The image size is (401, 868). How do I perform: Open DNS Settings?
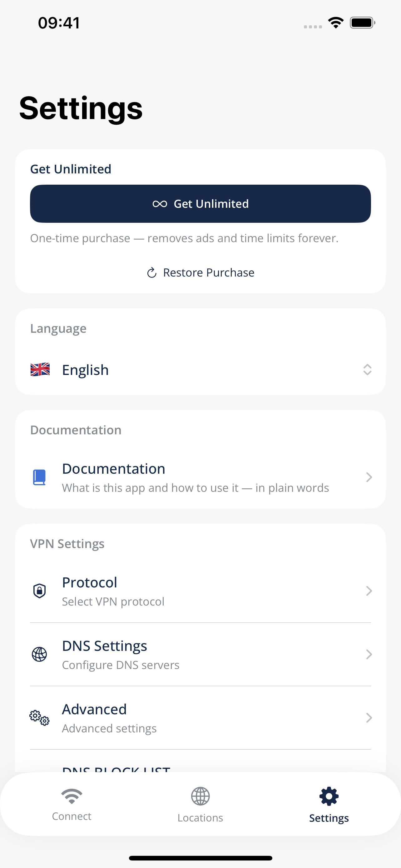coord(200,654)
